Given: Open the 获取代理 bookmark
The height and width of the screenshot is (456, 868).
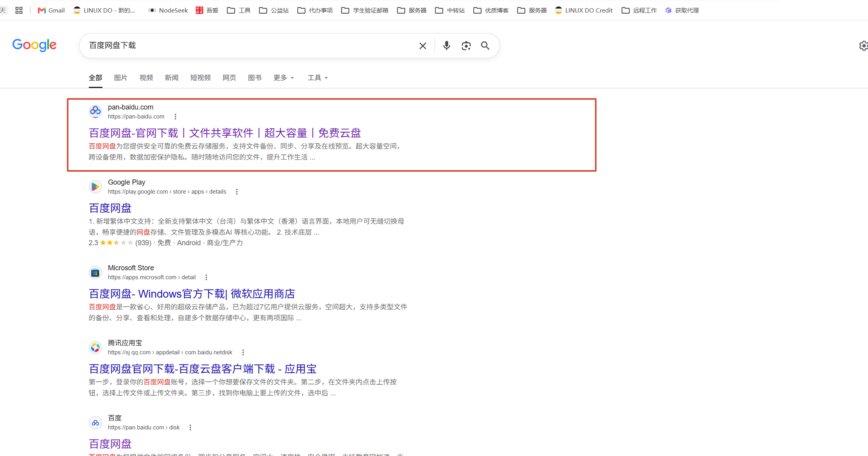Looking at the screenshot, I should click(x=682, y=10).
